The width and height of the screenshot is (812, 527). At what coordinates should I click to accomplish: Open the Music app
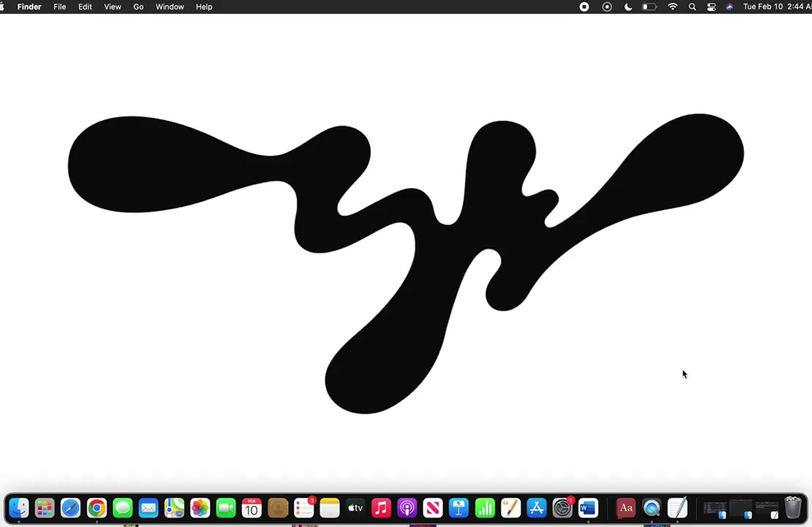[381, 508]
